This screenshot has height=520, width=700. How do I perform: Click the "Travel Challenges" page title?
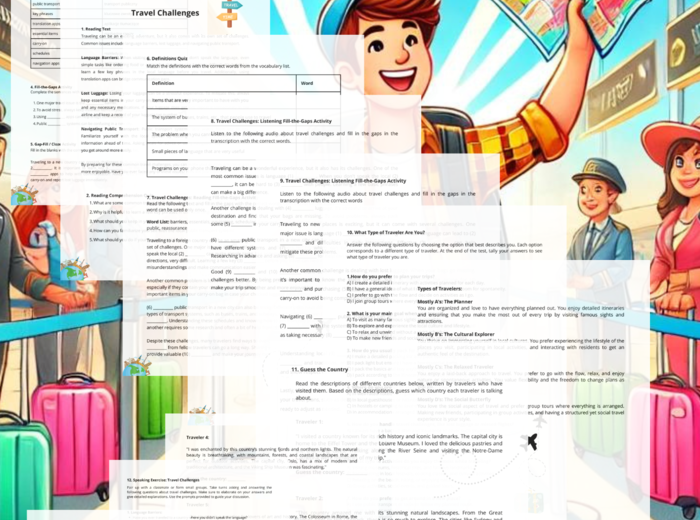pyautogui.click(x=165, y=13)
